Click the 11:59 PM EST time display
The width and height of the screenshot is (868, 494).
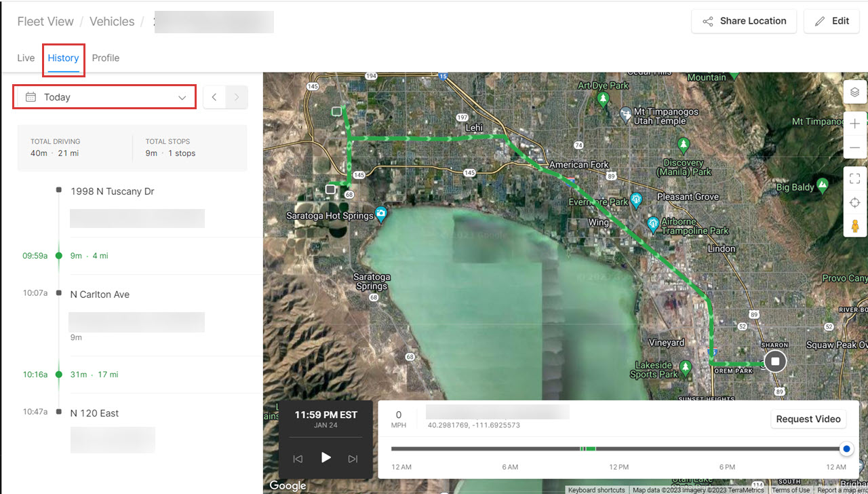(x=325, y=415)
